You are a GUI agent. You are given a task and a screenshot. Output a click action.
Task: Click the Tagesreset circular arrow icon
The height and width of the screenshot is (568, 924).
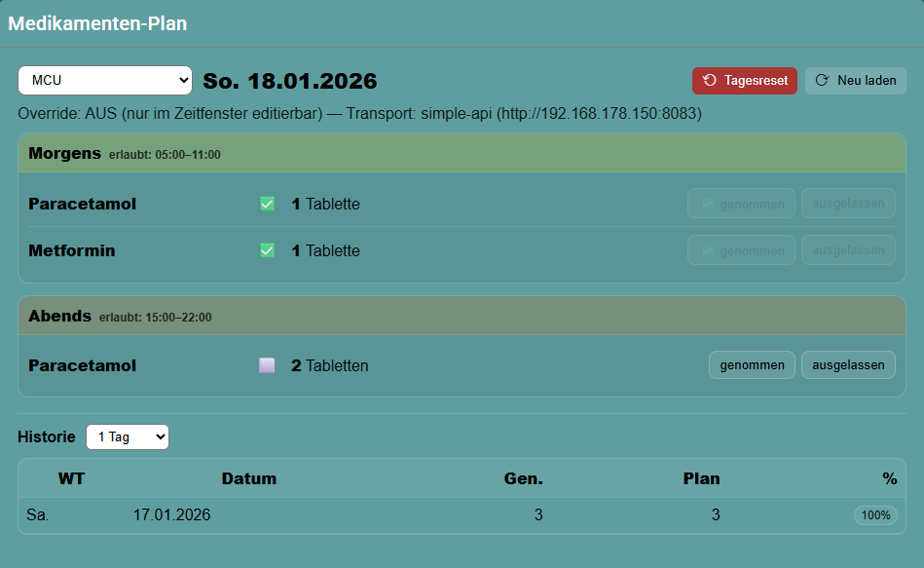(710, 81)
